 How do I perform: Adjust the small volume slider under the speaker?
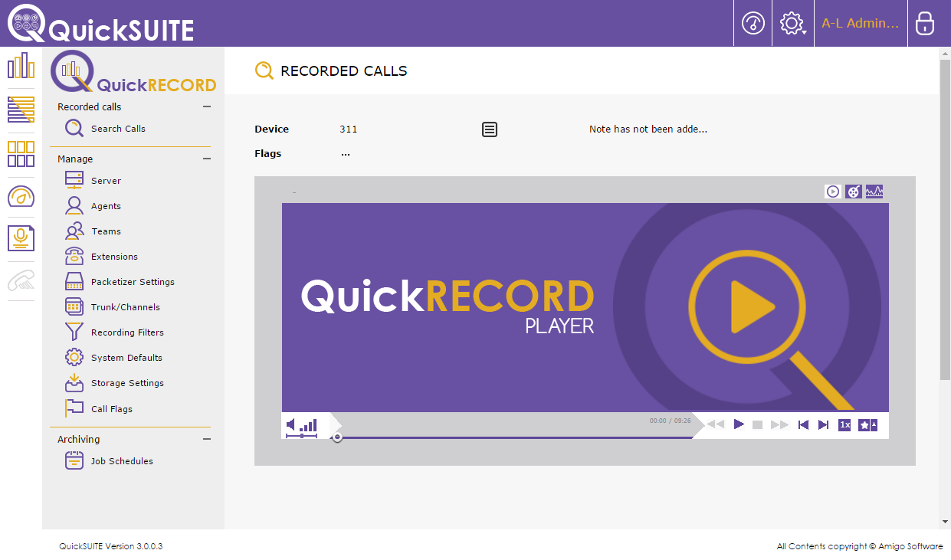tap(301, 435)
